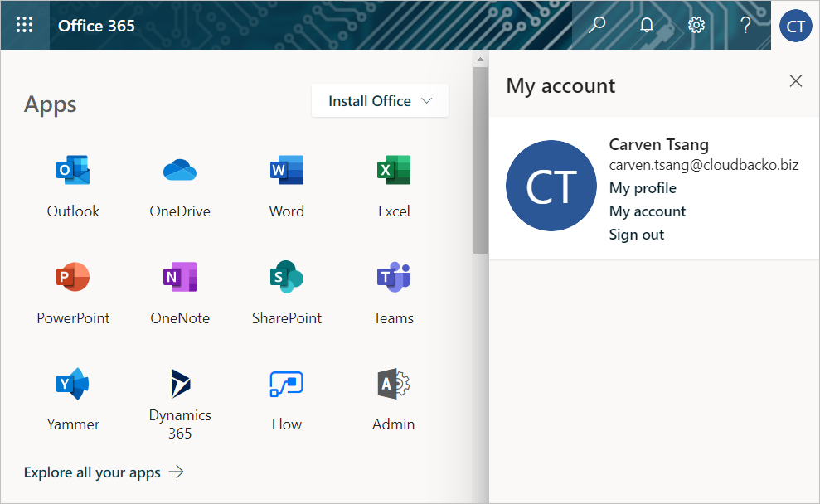Open the app launcher waffle menu
820x504 pixels.
point(25,25)
